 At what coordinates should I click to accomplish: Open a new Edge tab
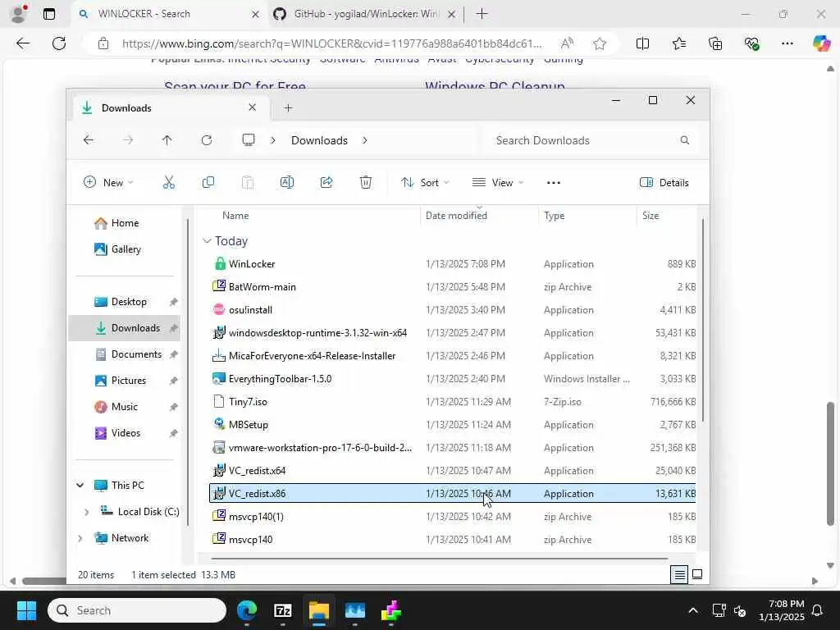tap(482, 14)
